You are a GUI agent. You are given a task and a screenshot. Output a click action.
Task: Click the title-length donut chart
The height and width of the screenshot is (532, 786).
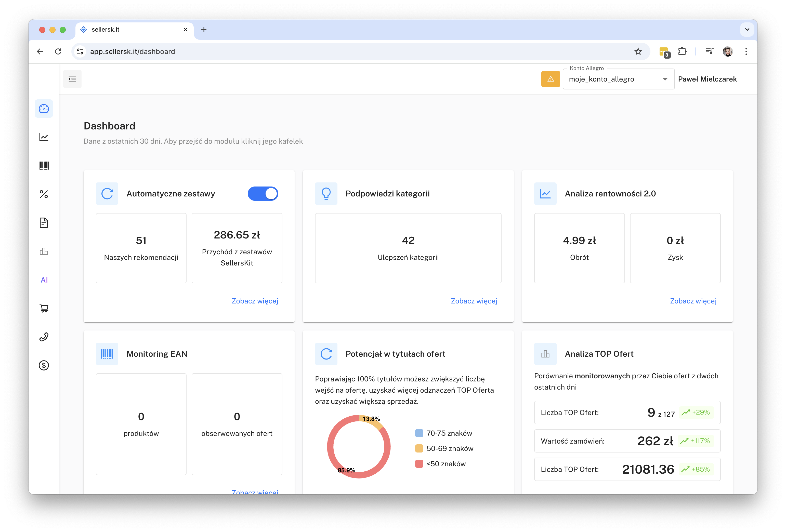(359, 446)
